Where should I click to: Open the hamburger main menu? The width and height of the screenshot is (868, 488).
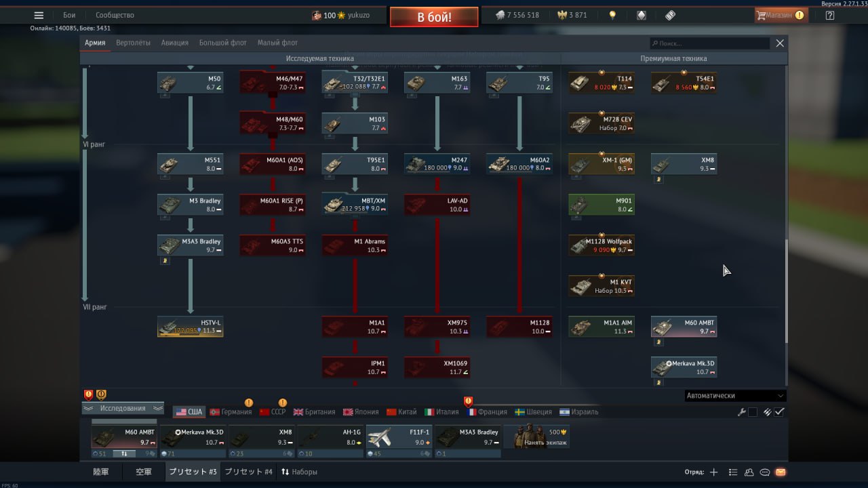tap(39, 15)
